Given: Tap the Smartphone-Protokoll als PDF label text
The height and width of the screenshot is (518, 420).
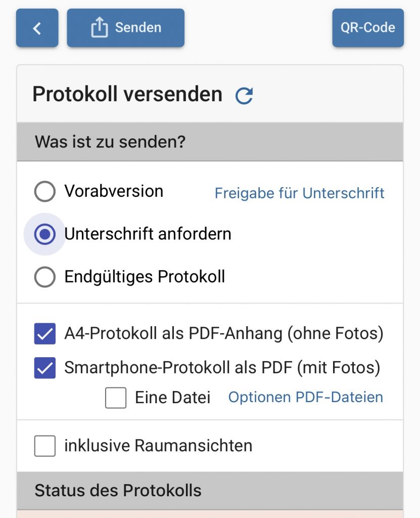Looking at the screenshot, I should pos(222,368).
